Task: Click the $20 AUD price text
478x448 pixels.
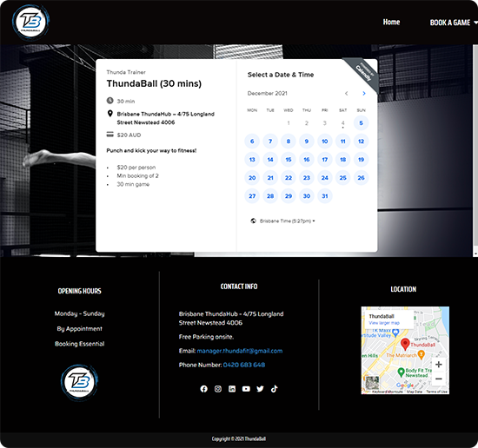Action: pos(129,135)
